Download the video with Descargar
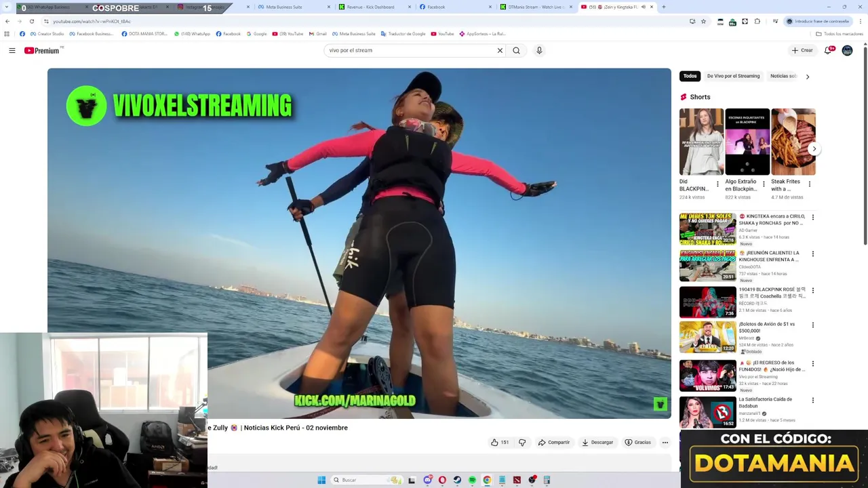 pos(597,443)
